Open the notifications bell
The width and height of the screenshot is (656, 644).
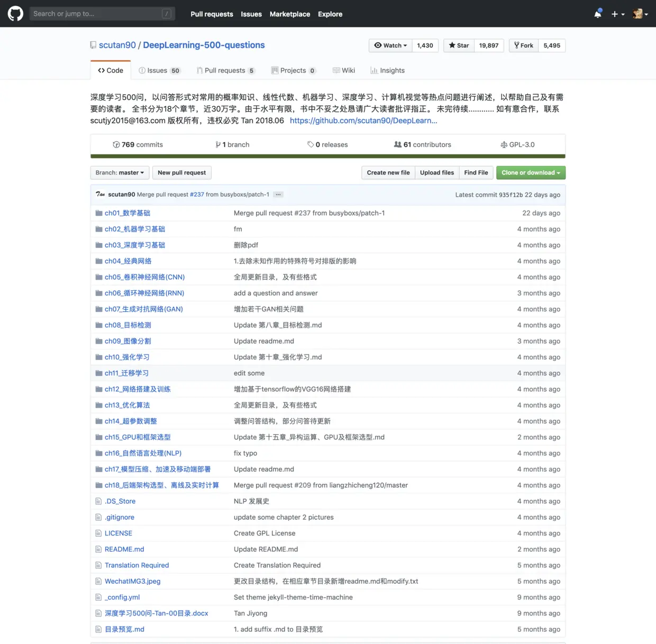point(598,14)
